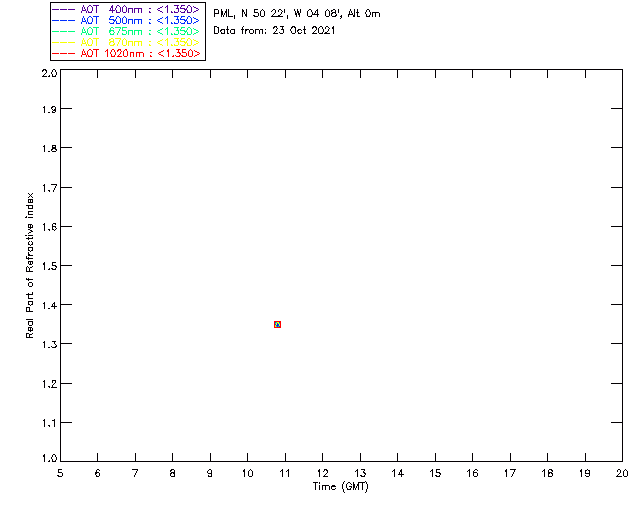Click the 1.5 y-axis tick label
The image size is (640, 512).
[49, 266]
